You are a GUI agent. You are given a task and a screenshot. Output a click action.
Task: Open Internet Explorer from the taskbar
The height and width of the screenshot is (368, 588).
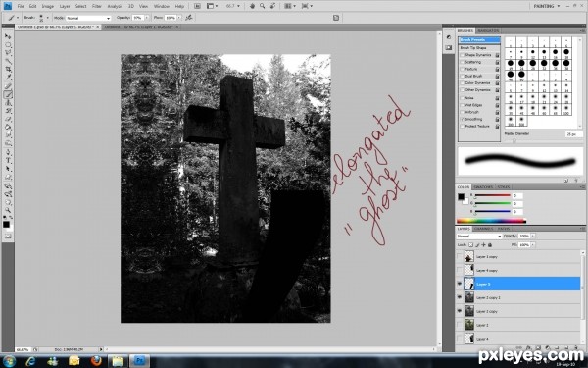click(30, 361)
